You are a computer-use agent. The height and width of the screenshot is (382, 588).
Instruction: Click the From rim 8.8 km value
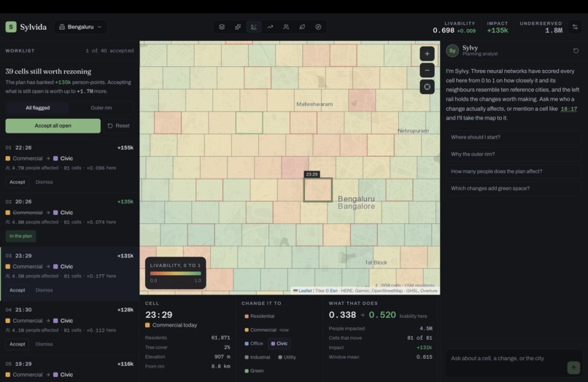(221, 366)
